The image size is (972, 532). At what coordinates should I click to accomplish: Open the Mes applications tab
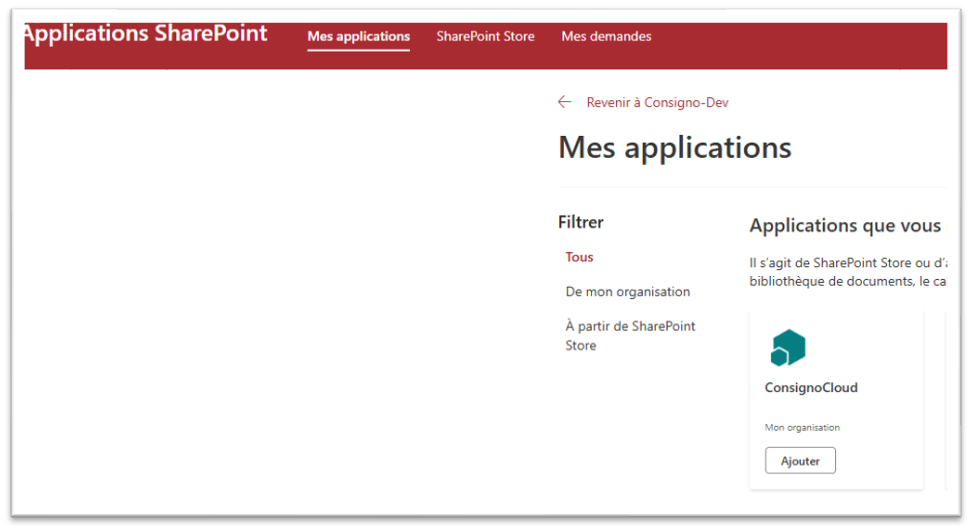point(358,37)
